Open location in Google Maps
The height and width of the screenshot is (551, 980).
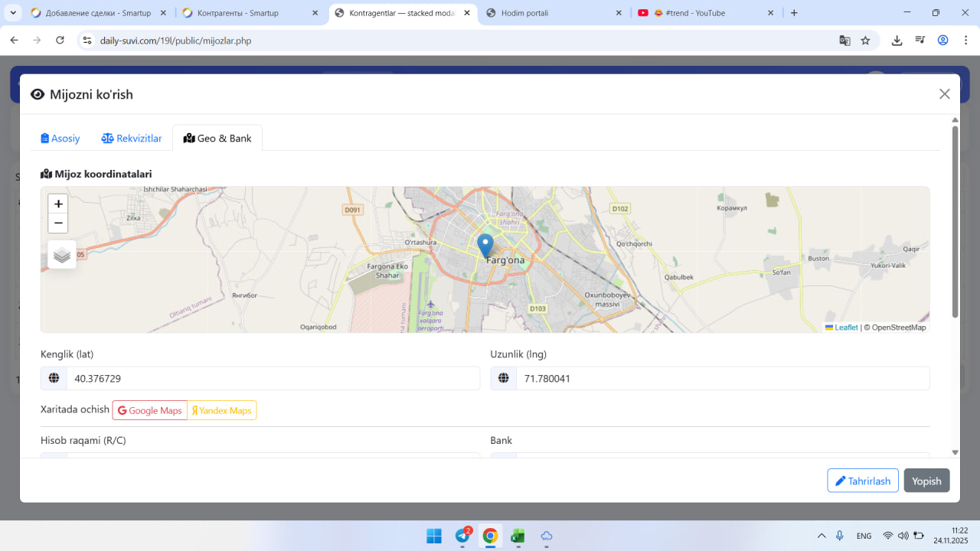[150, 410]
